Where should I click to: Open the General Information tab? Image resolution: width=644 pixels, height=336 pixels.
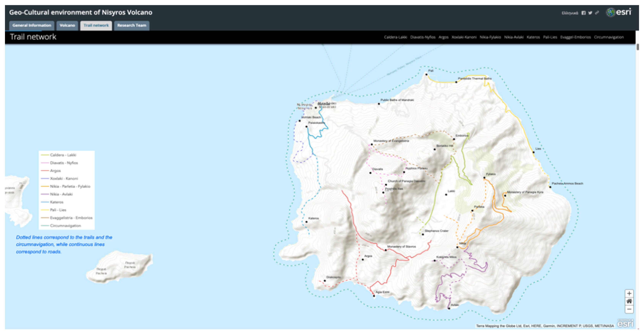click(x=32, y=25)
